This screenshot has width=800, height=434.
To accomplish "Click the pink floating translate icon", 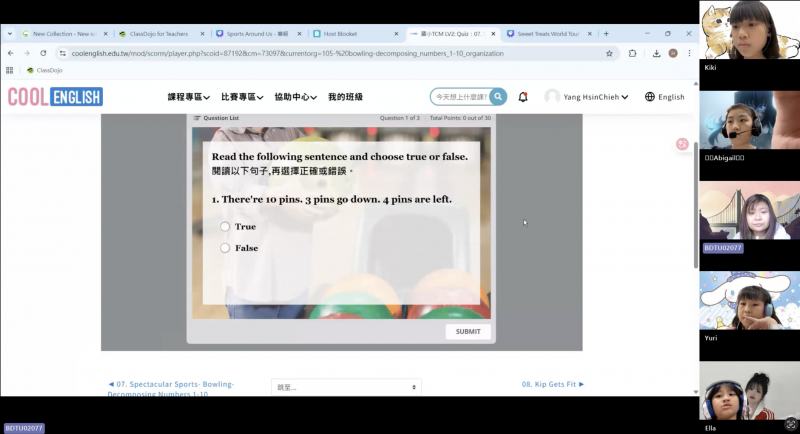I will pyautogui.click(x=682, y=144).
